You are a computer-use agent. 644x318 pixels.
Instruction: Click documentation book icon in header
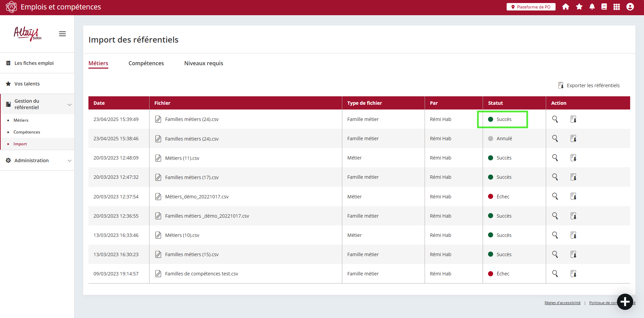point(604,7)
